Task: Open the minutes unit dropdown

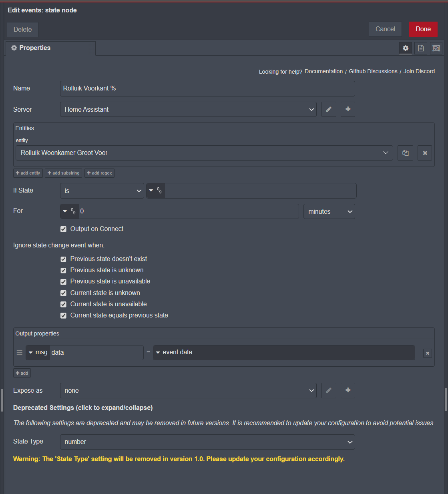Action: point(329,211)
